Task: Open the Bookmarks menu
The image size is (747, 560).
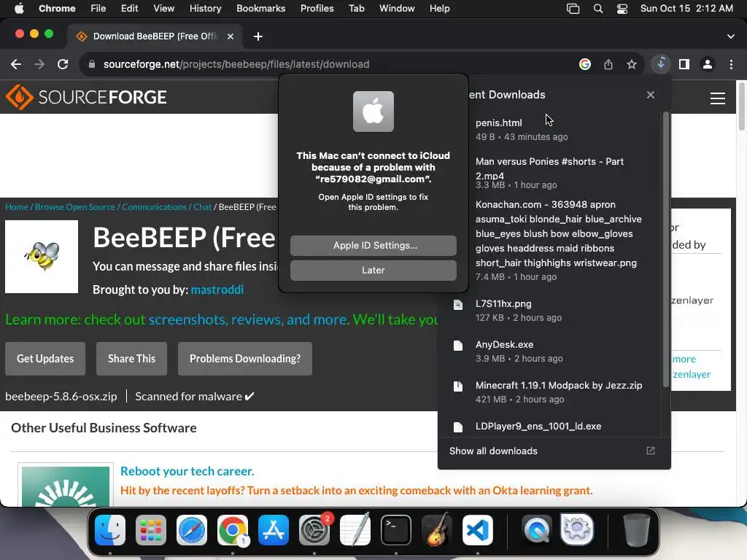Action: (260, 8)
